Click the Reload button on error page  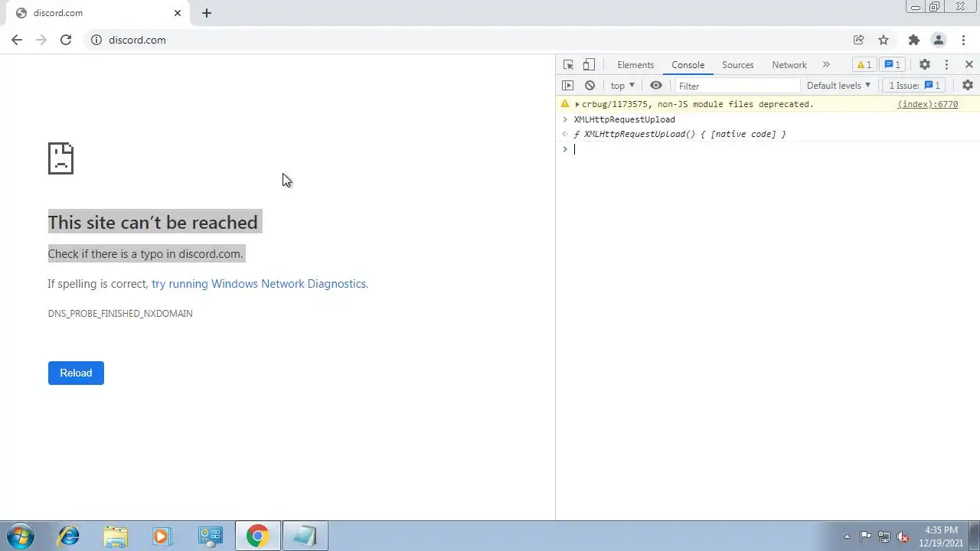(76, 373)
